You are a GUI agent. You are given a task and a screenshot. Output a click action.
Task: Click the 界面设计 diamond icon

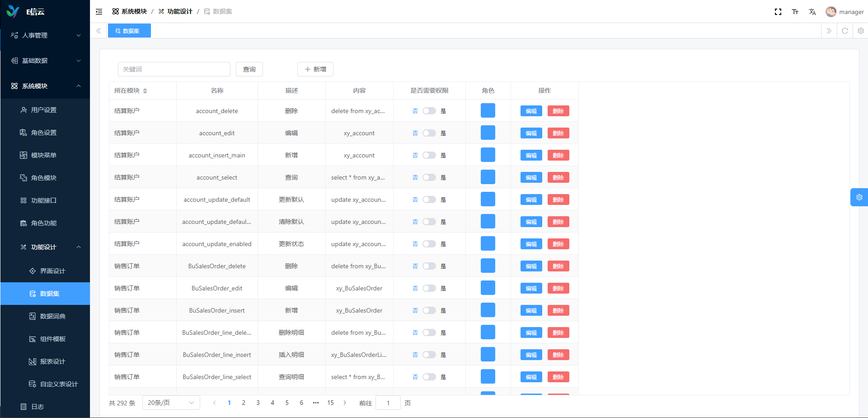(33, 271)
